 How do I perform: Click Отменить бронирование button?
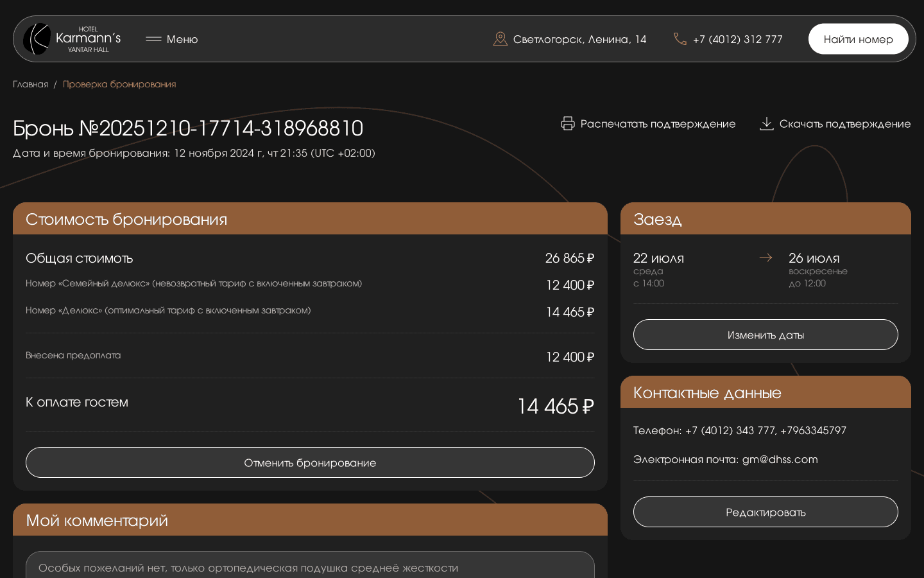coord(310,462)
